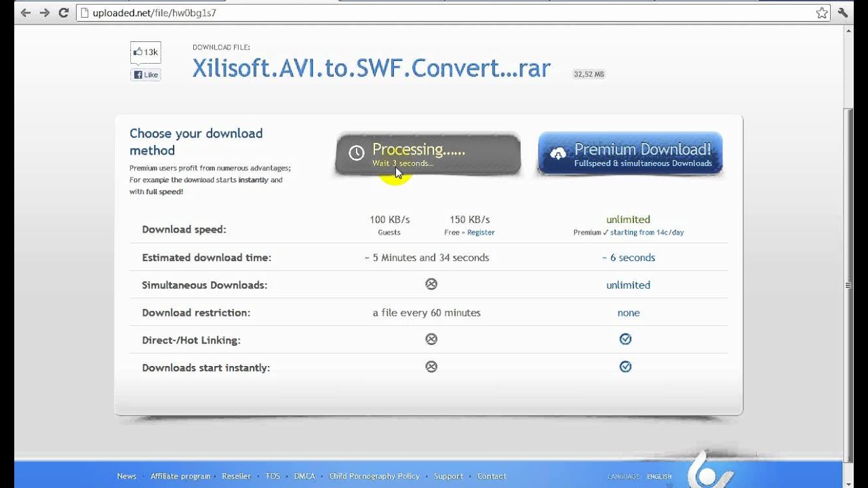Click the browser forward arrow
This screenshot has height=488, width=868.
(x=44, y=13)
